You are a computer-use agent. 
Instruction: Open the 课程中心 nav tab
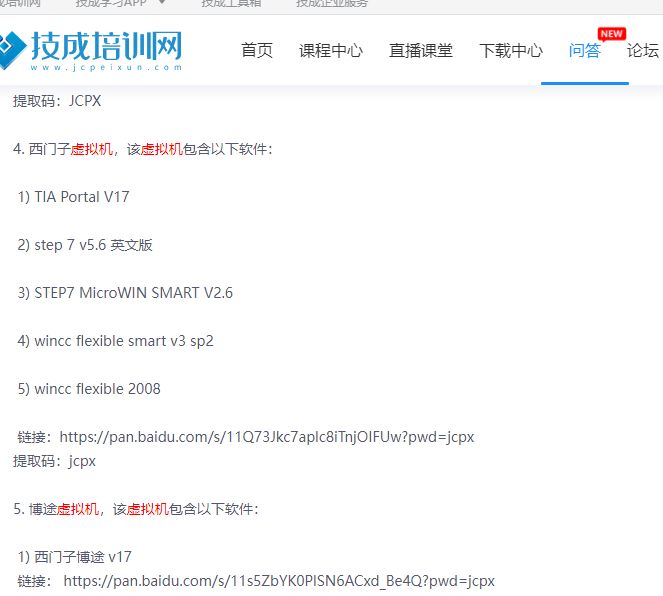331,50
